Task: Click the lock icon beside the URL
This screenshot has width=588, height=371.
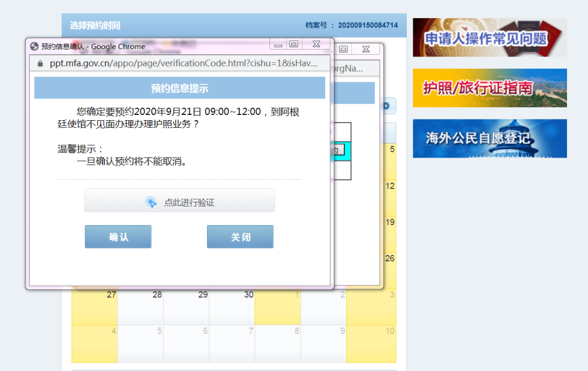Action: 40,64
